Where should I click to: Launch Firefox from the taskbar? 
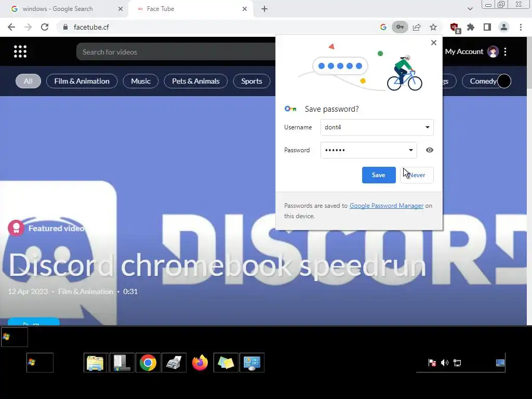click(200, 363)
